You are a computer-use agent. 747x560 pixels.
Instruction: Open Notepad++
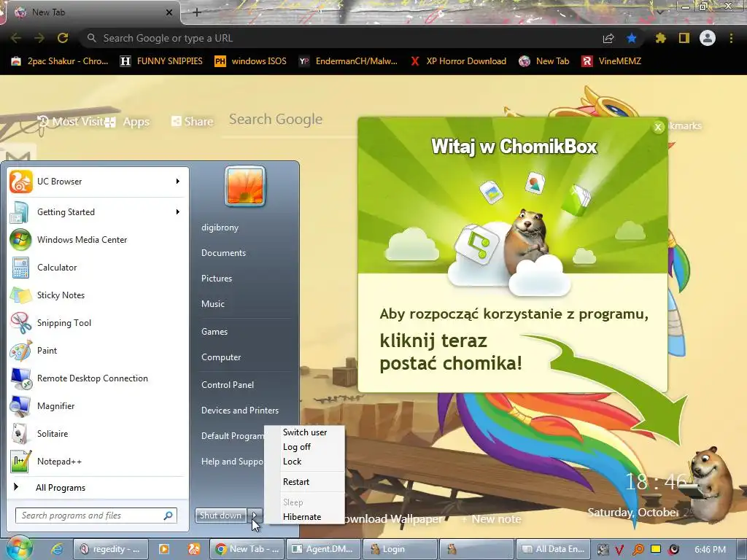[x=98, y=461]
